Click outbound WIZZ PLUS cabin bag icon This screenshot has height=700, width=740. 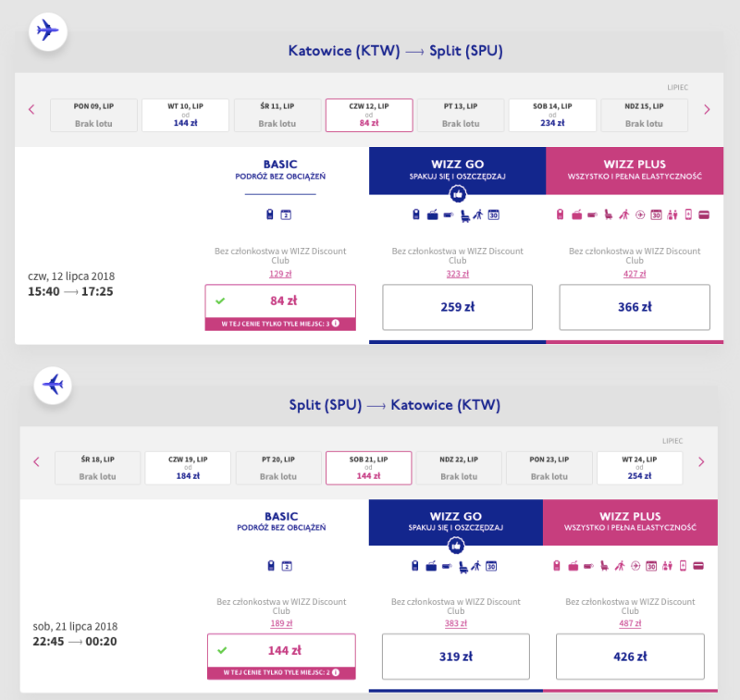point(561,215)
